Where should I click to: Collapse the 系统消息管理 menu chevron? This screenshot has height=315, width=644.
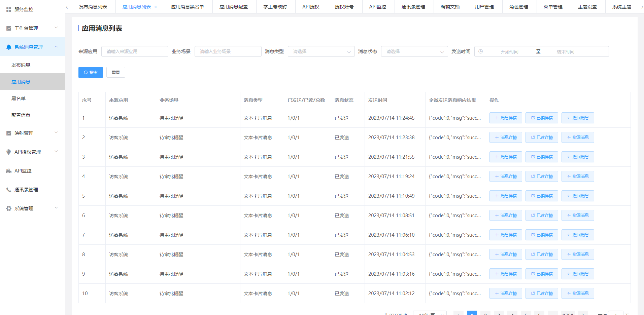(56, 46)
